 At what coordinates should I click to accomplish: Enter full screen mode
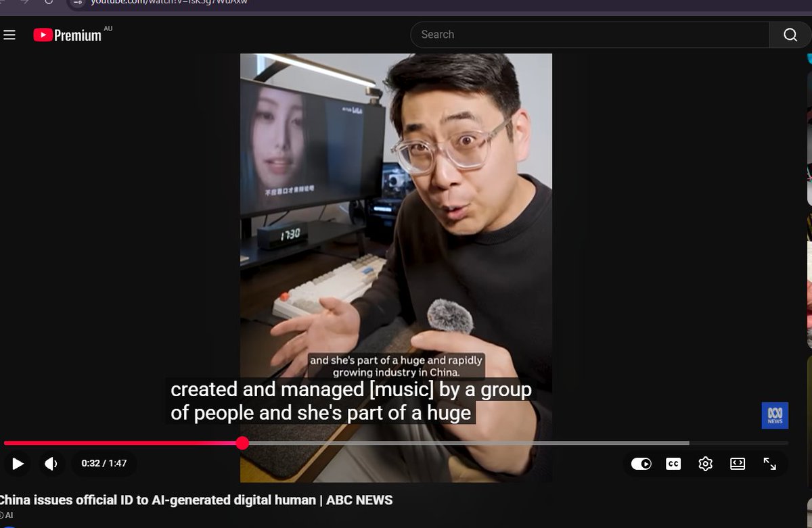point(770,464)
